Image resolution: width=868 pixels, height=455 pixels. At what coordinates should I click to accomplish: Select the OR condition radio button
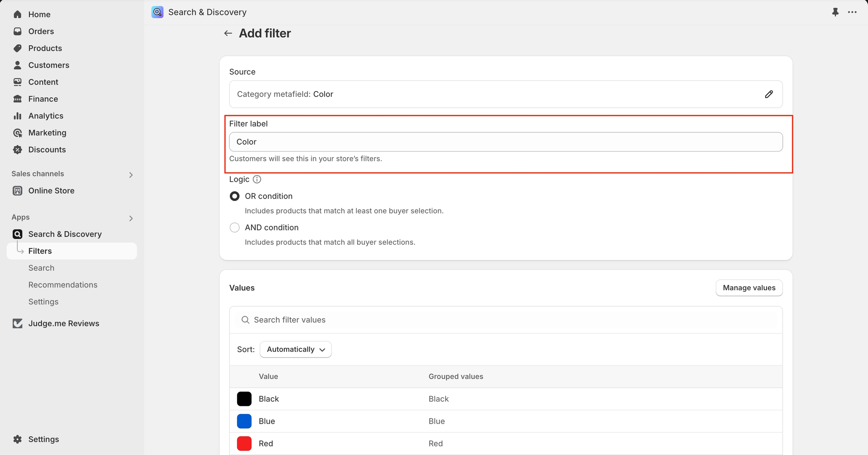(x=234, y=196)
